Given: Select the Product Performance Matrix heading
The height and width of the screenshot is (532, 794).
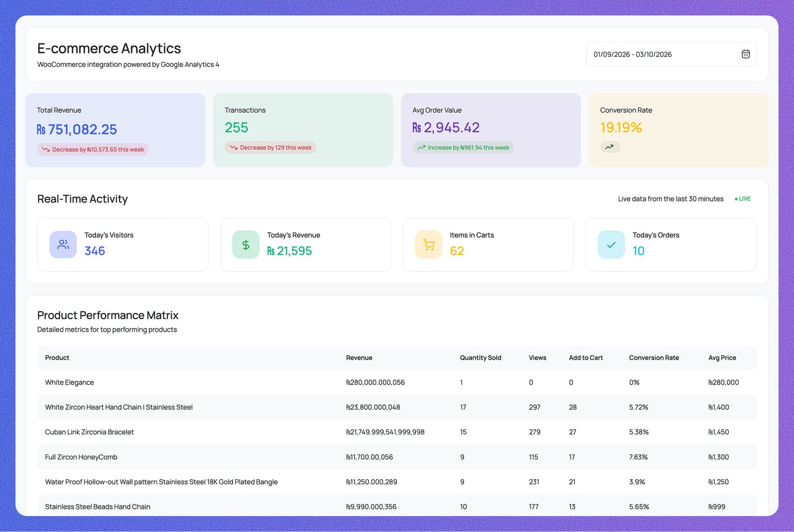Looking at the screenshot, I should (x=108, y=315).
